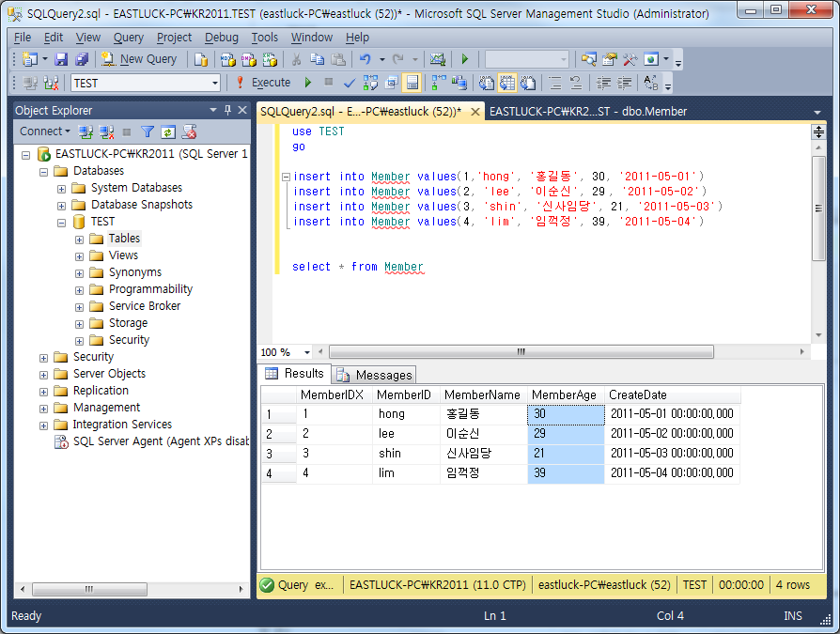Collapse the TEST database node
Viewport: 840px width, 634px height.
click(x=61, y=223)
